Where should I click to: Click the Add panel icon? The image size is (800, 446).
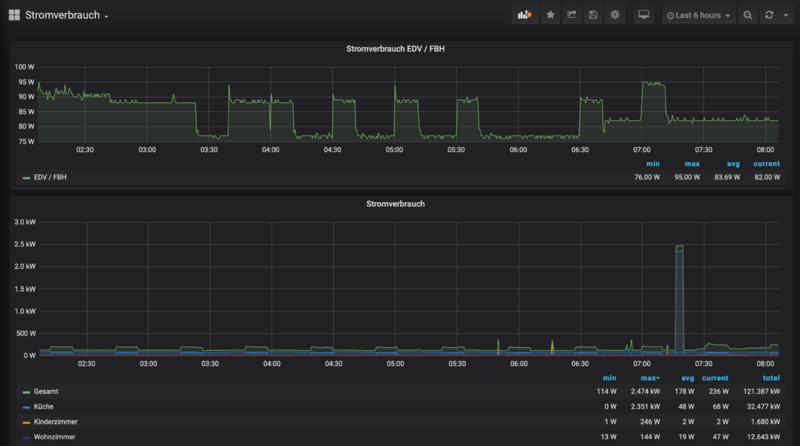(524, 15)
